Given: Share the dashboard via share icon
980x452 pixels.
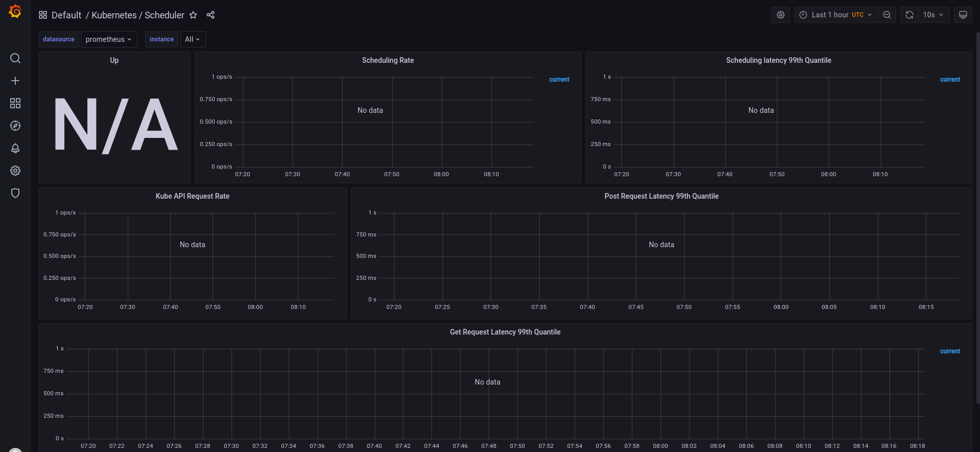Looking at the screenshot, I should [211, 15].
